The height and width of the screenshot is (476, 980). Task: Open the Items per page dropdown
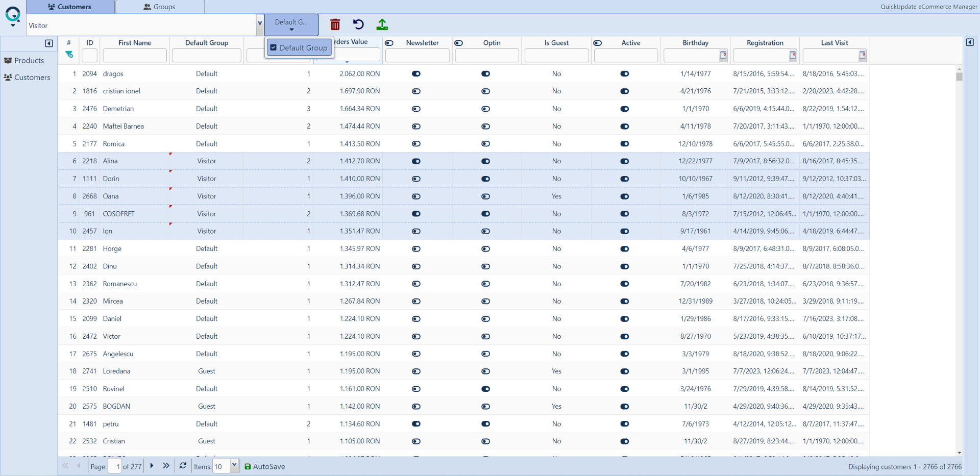point(234,466)
